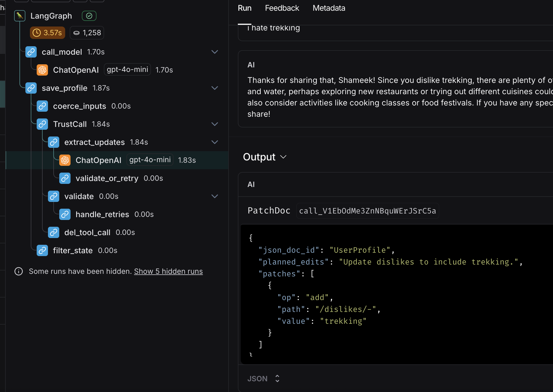Click the chain icon beside filter_state
The width and height of the screenshot is (553, 392).
[42, 250]
